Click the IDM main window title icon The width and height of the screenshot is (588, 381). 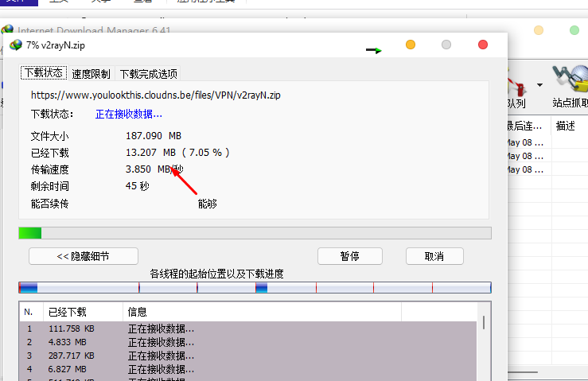coord(7,29)
